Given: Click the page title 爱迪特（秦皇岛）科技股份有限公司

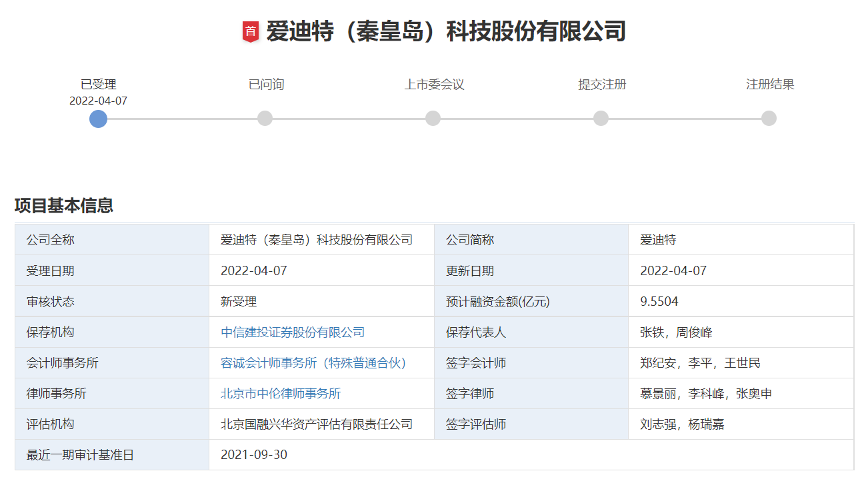Looking at the screenshot, I should click(x=446, y=31).
